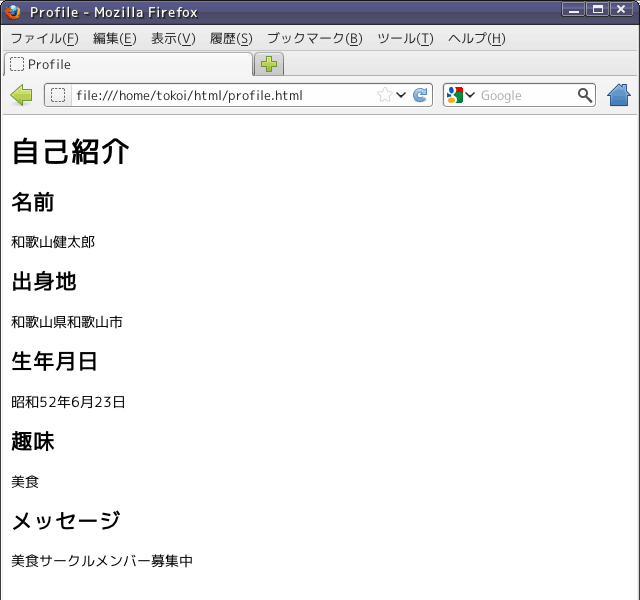Click the green back arrow button
The height and width of the screenshot is (600, 640).
click(21, 95)
